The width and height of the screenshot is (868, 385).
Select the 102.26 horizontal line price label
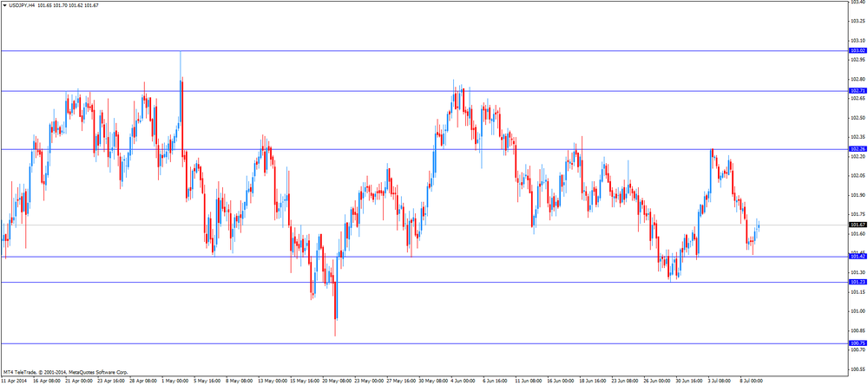[x=857, y=149]
